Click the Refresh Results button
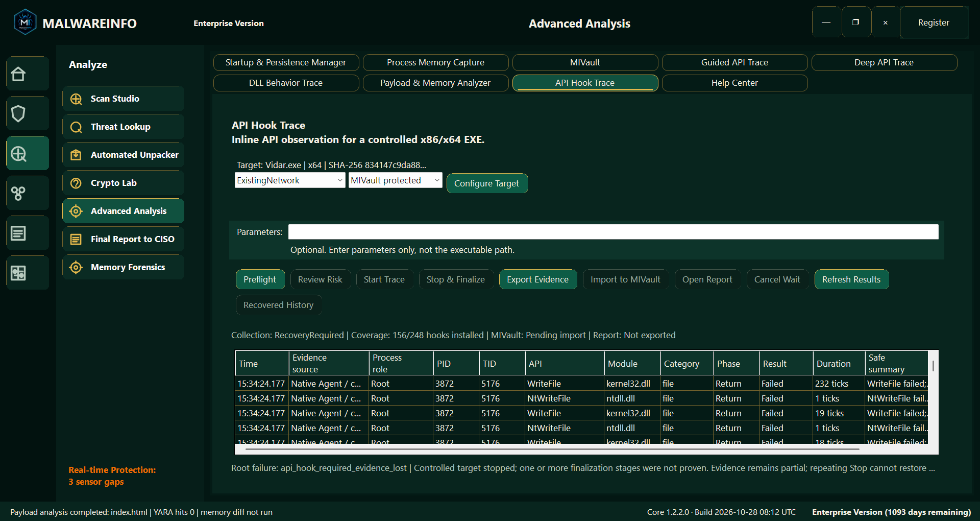The image size is (980, 521). [851, 279]
